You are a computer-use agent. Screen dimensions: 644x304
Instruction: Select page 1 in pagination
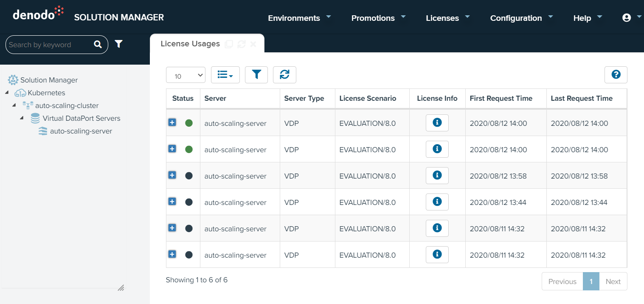tap(591, 281)
